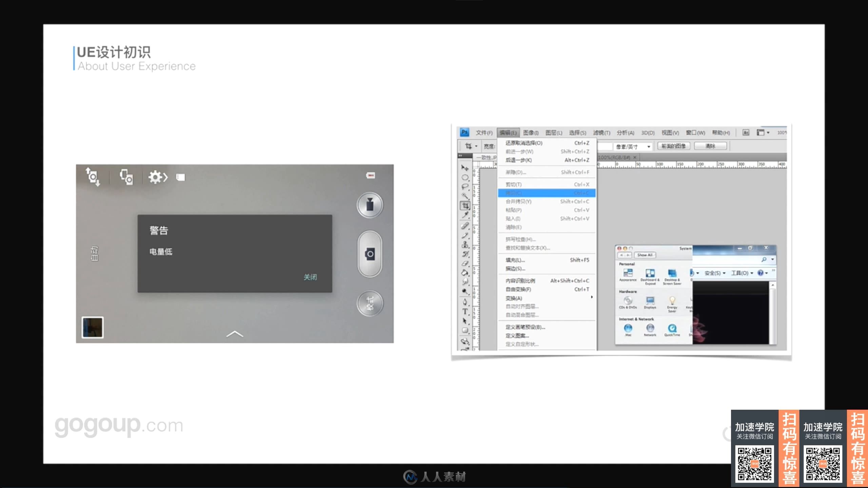Tap the camera mode button

pyautogui.click(x=370, y=303)
